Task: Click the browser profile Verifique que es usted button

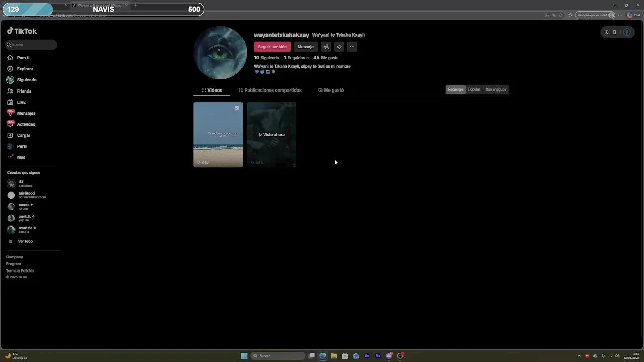Action: pyautogui.click(x=595, y=15)
